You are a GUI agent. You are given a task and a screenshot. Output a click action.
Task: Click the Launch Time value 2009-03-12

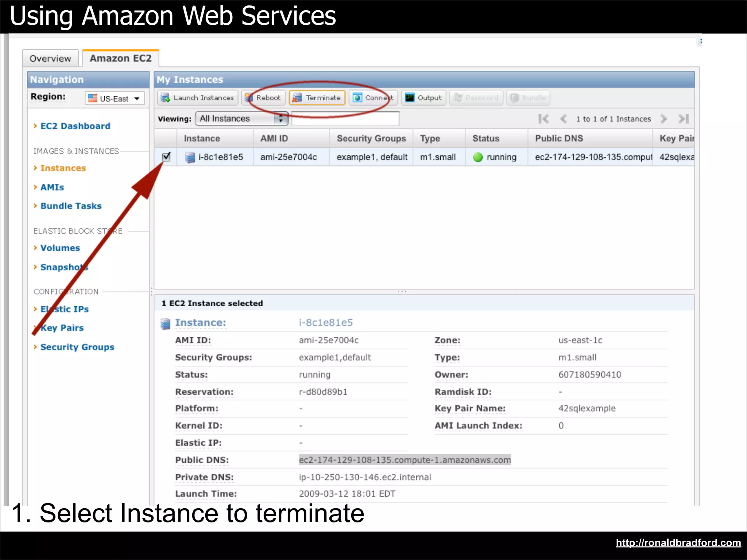(347, 494)
